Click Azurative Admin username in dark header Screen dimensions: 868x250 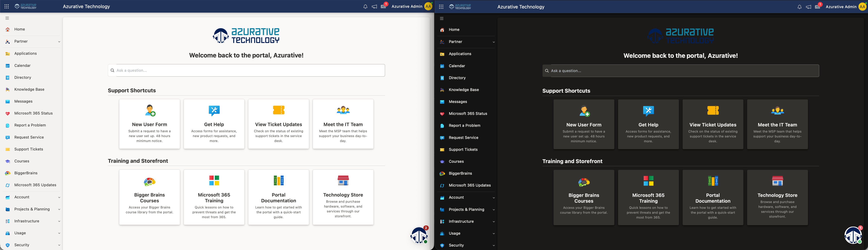841,7
